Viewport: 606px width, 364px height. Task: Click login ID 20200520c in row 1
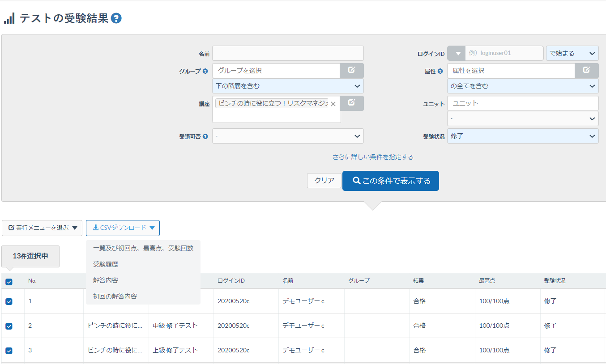(x=233, y=301)
